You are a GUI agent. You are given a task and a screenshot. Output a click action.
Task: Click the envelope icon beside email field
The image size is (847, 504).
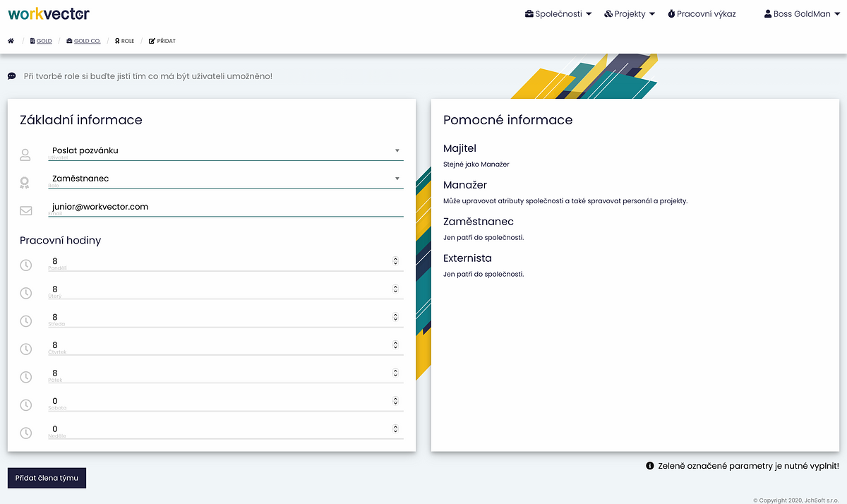[x=25, y=210]
